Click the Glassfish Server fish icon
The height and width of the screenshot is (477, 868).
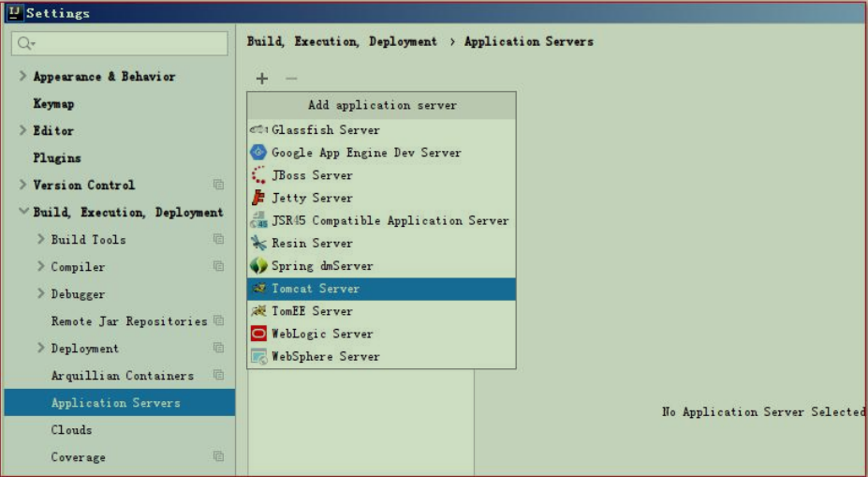(258, 130)
